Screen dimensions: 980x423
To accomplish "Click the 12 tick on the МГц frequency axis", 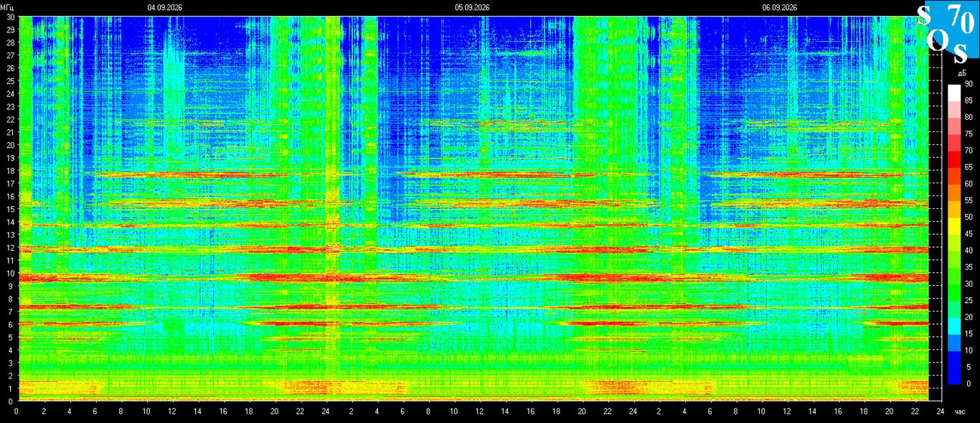I will (x=10, y=248).
